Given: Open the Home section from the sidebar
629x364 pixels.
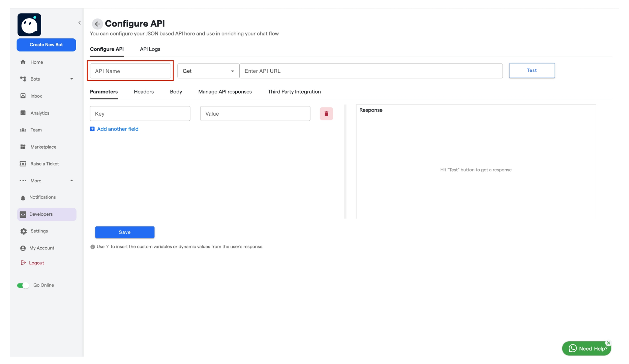Looking at the screenshot, I should (36, 62).
